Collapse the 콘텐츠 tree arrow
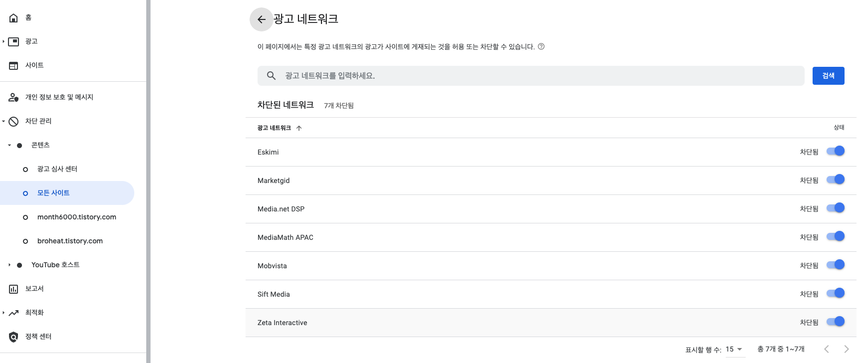The image size is (868, 363). click(x=9, y=145)
